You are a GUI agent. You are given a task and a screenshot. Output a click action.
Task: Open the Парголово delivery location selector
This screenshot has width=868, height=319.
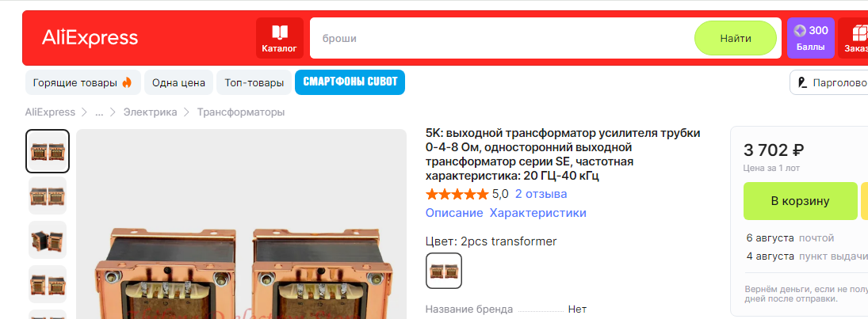coord(829,83)
